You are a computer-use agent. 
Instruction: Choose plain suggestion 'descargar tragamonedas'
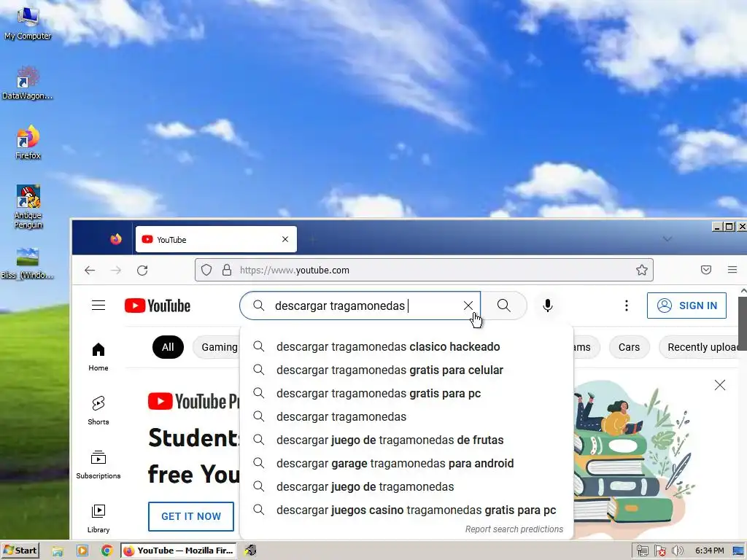pos(406,416)
